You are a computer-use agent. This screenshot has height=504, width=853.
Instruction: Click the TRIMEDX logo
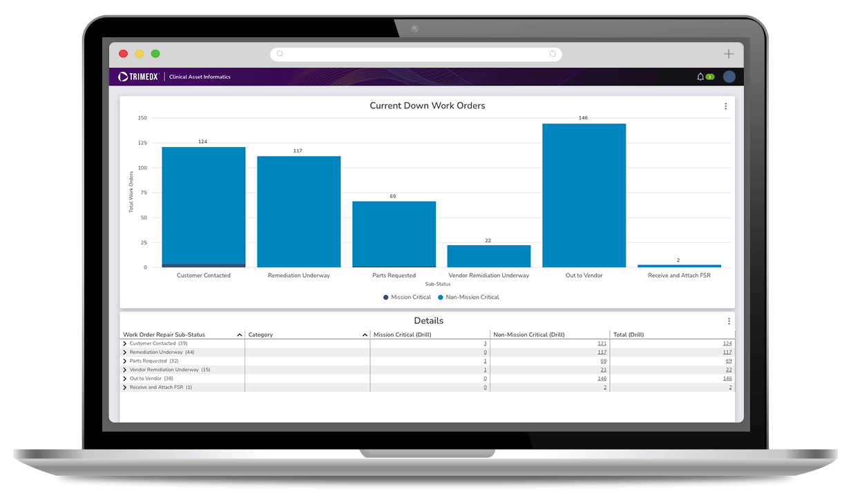(138, 77)
